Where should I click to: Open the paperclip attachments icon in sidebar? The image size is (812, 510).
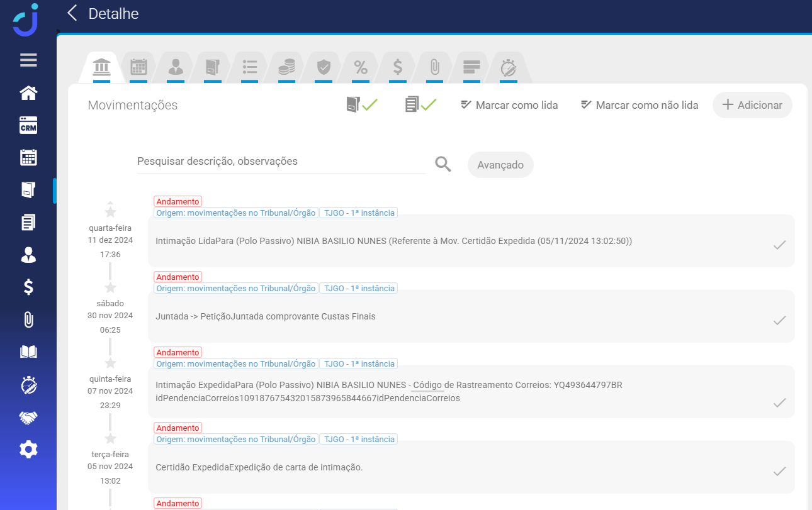(x=28, y=319)
